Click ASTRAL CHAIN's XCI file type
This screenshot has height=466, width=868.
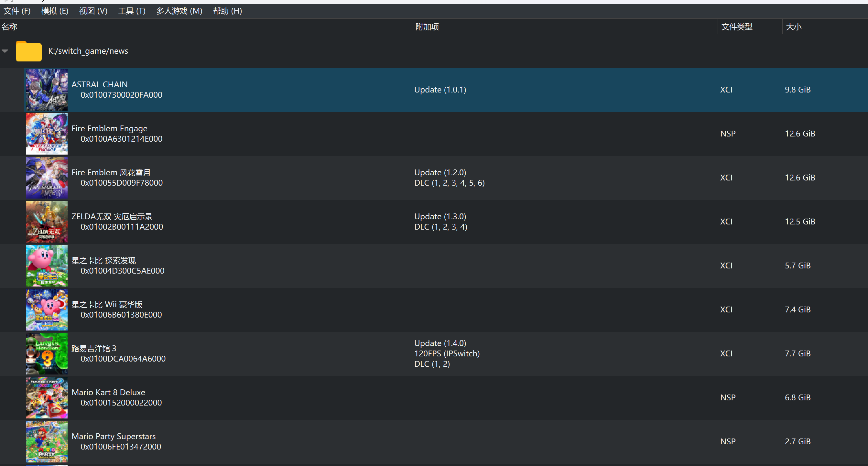726,90
